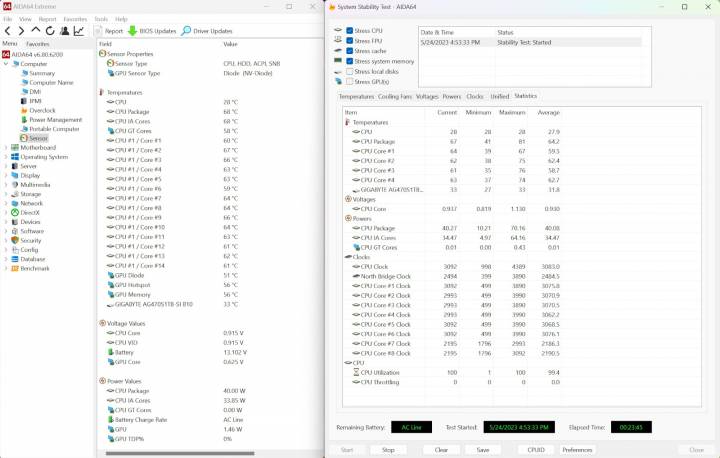
Task: Select the Sensor tree item
Action: pyautogui.click(x=38, y=138)
